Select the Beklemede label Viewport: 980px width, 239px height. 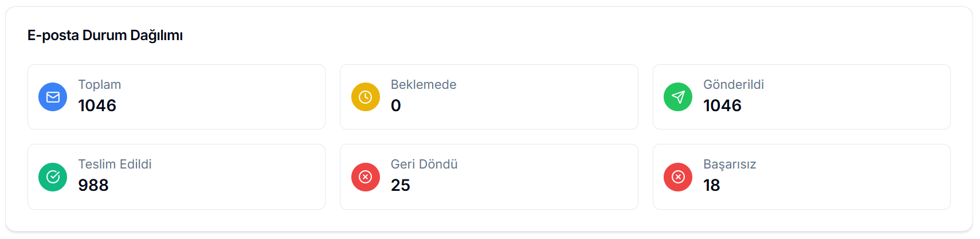click(424, 84)
